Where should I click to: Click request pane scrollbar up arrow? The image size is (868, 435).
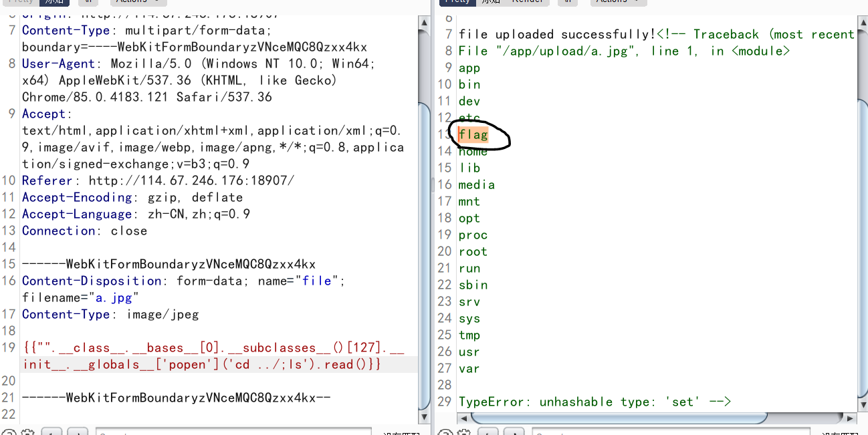pos(424,23)
